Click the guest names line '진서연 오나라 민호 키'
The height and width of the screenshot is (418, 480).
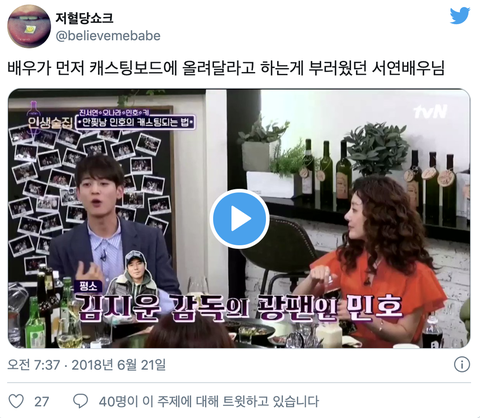tap(115, 112)
